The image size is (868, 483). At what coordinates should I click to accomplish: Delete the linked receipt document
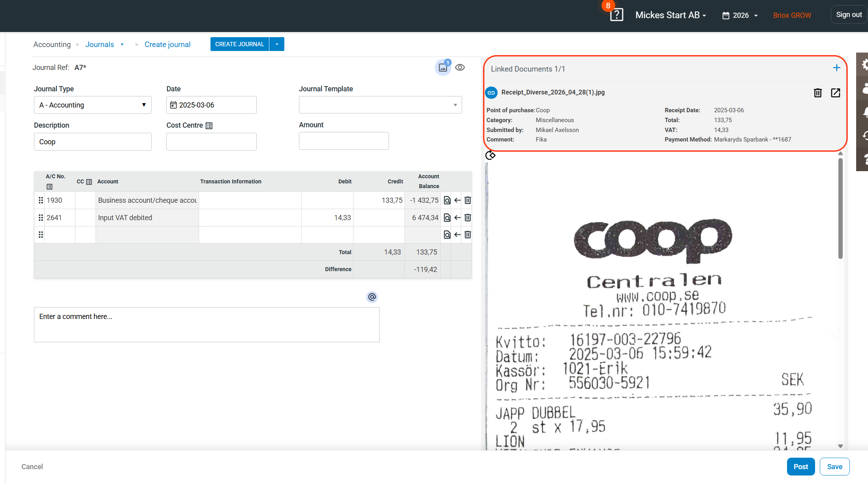[x=817, y=93]
